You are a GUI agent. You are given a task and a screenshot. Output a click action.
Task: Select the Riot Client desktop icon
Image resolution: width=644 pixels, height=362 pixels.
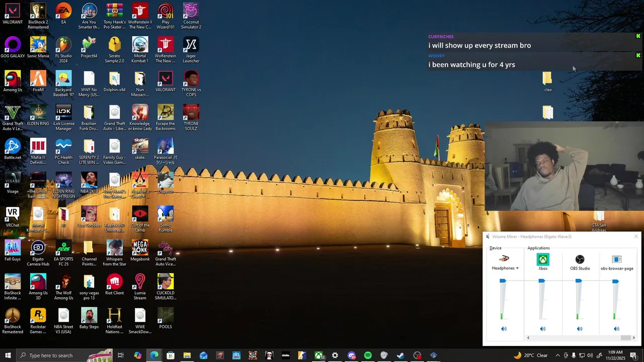(x=114, y=284)
